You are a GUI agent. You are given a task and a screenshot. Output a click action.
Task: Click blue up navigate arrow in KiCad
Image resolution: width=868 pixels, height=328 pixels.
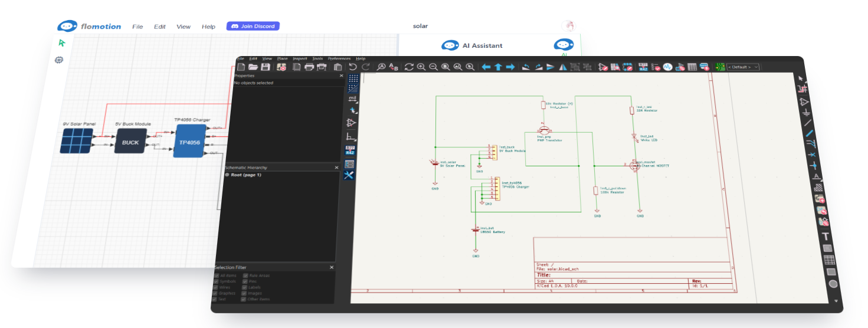tap(498, 67)
